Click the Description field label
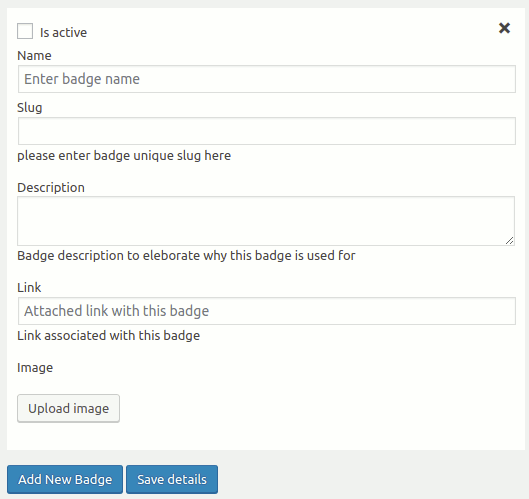Screen dimensions: 529x499 [x=51, y=188]
